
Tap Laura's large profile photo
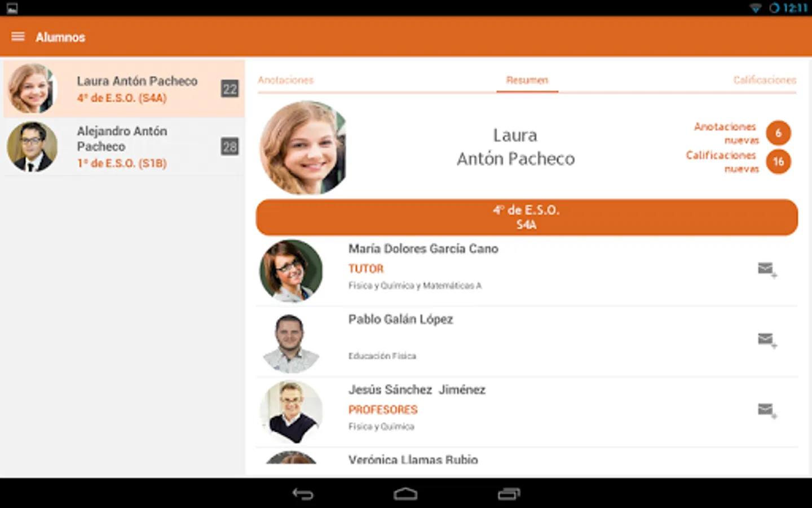[x=303, y=148]
